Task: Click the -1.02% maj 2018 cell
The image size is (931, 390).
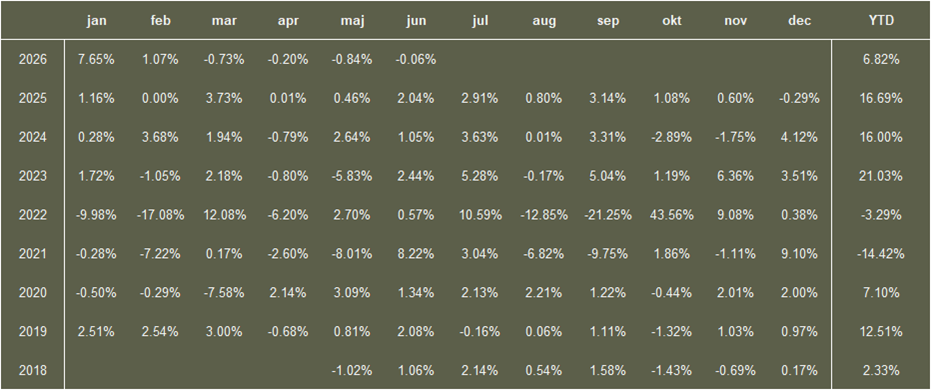Action: tap(352, 371)
